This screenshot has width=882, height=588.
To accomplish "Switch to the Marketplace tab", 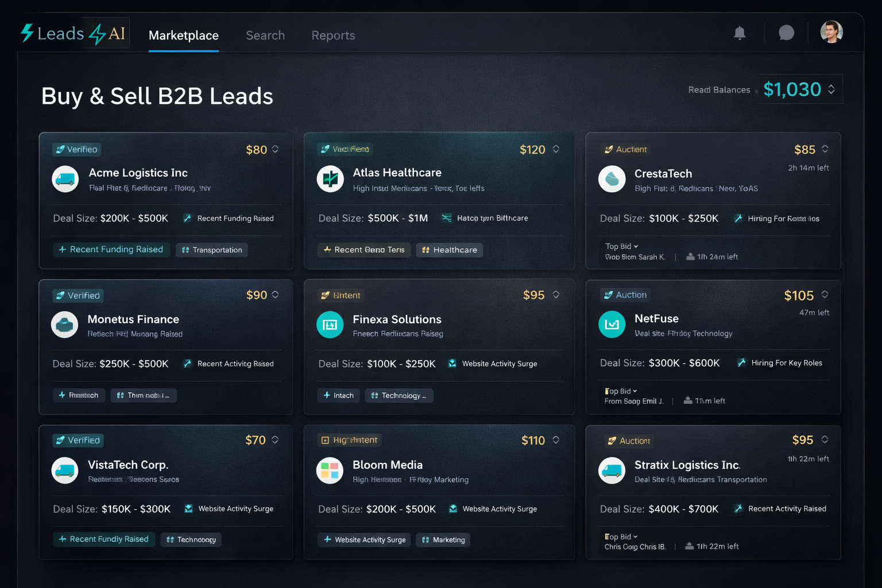I will click(x=184, y=36).
